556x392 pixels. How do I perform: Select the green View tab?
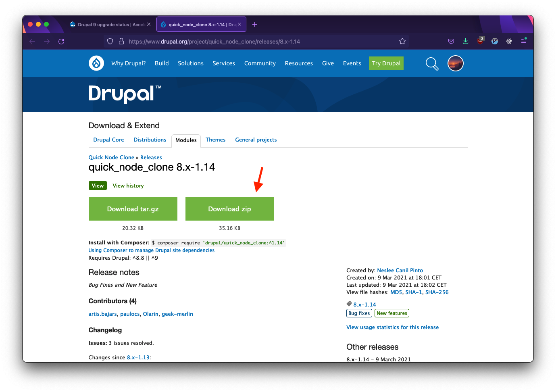tap(98, 186)
